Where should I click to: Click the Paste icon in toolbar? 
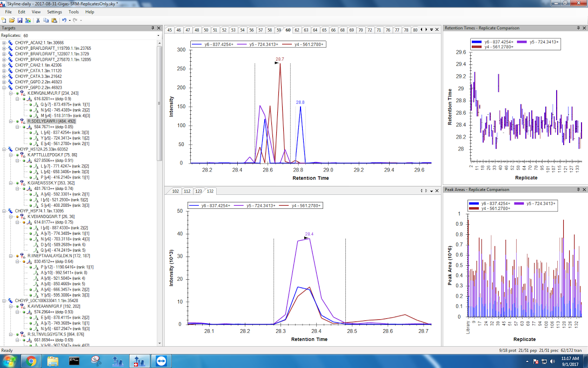coord(54,20)
